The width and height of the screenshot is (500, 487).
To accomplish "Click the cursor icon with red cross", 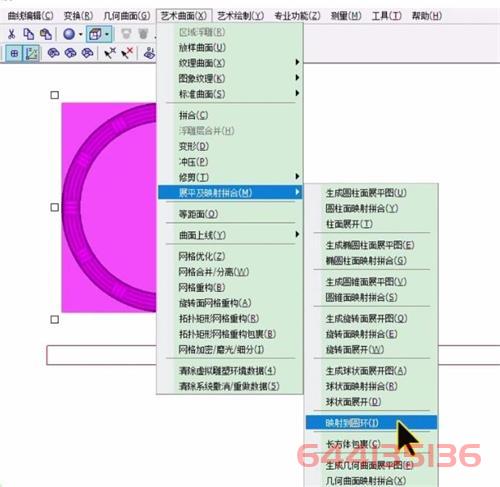I will tap(127, 53).
